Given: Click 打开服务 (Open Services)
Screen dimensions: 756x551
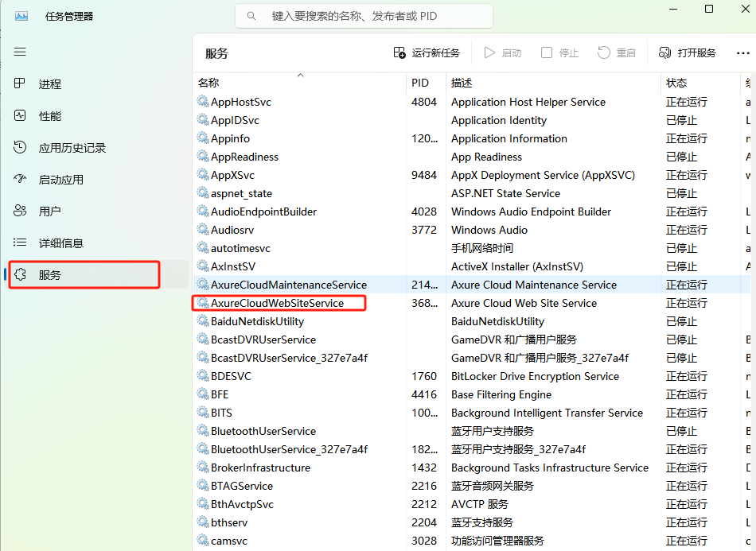Looking at the screenshot, I should tap(688, 53).
